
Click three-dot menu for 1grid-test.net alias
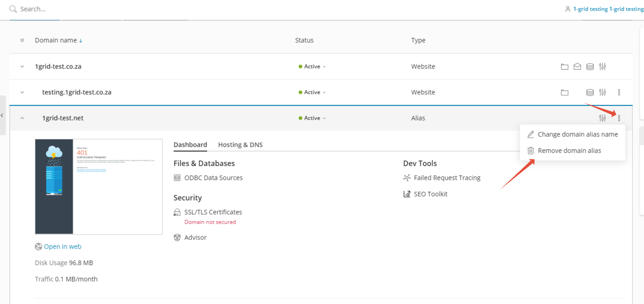pos(619,118)
